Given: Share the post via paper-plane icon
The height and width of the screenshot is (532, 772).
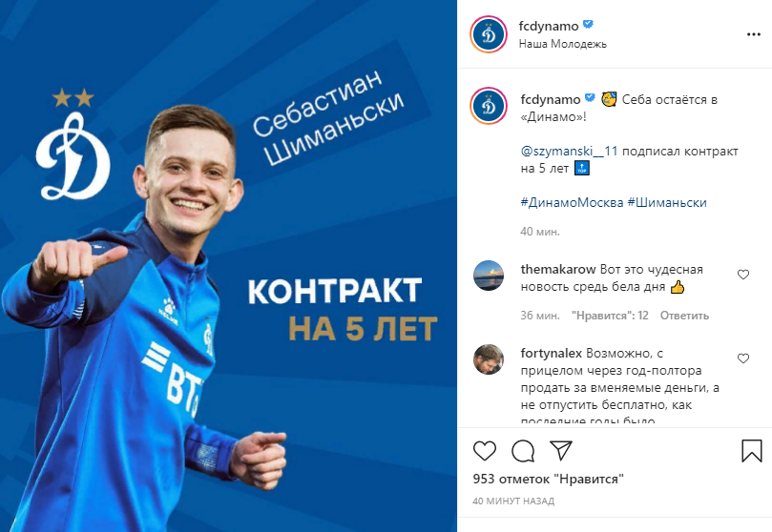Looking at the screenshot, I should pyautogui.click(x=561, y=450).
